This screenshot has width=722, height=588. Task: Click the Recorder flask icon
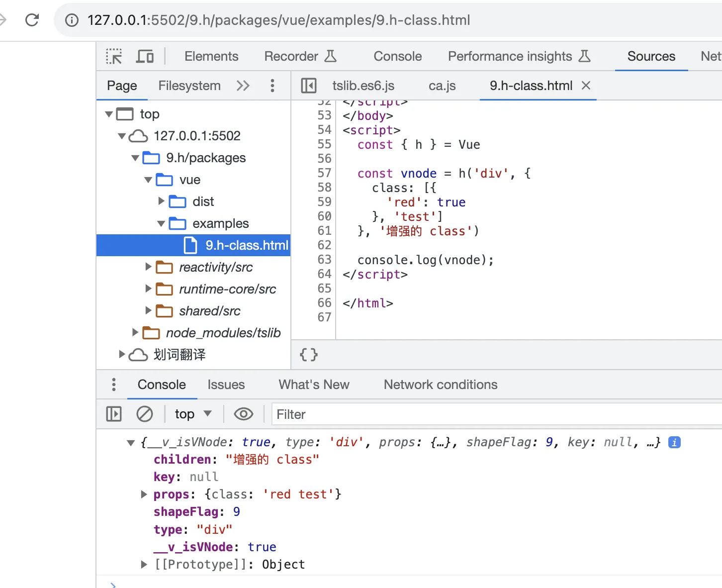pos(331,56)
